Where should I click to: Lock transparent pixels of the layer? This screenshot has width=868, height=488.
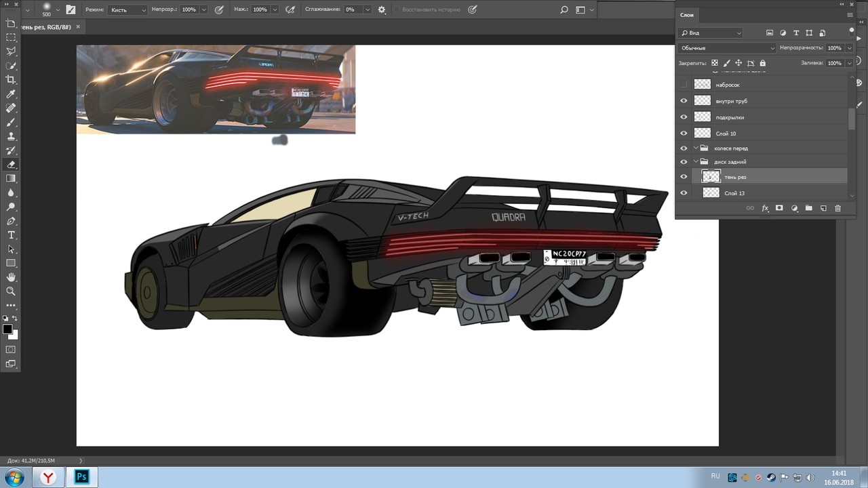click(x=715, y=63)
